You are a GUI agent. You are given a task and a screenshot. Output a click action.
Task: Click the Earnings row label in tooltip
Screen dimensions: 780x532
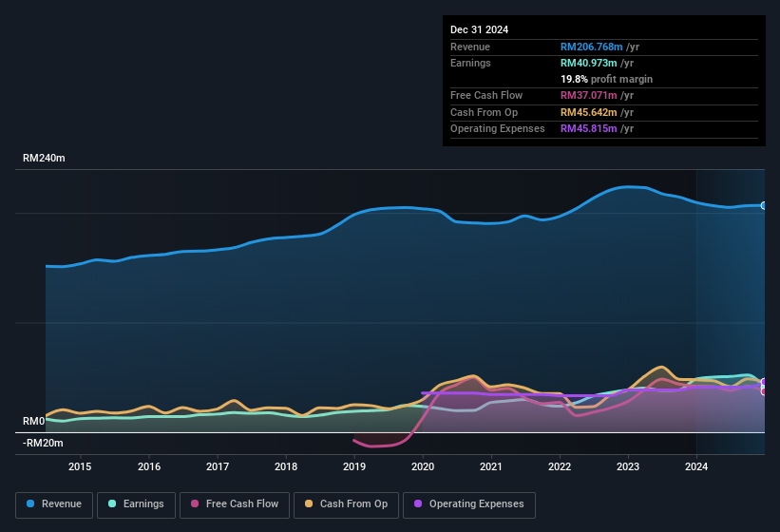[470, 63]
